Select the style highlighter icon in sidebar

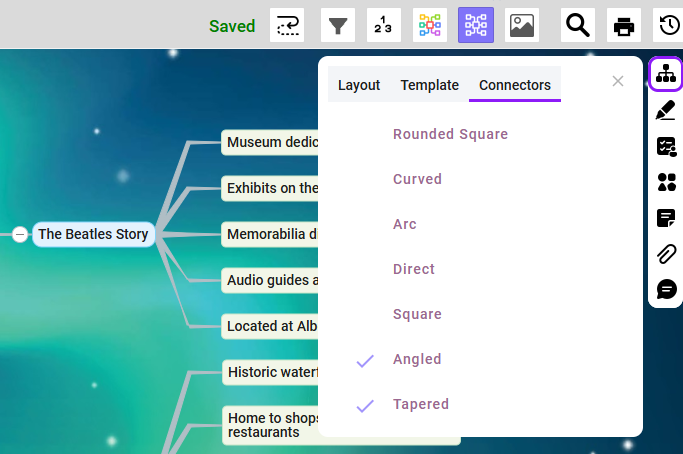click(x=666, y=111)
